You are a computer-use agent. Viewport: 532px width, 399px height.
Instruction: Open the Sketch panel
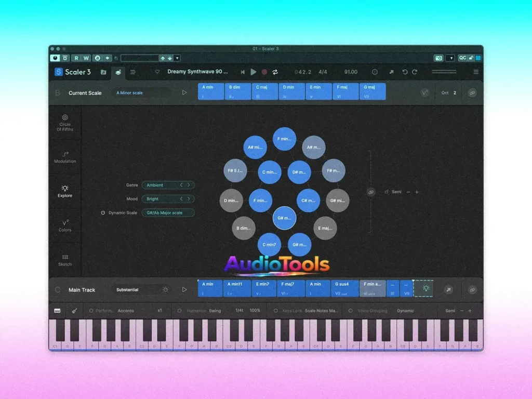point(64,260)
